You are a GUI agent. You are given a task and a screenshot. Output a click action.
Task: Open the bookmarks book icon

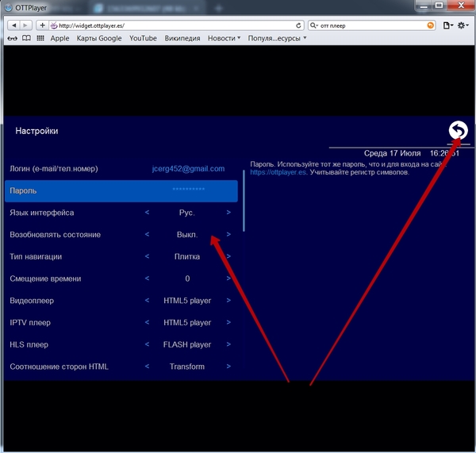point(26,38)
